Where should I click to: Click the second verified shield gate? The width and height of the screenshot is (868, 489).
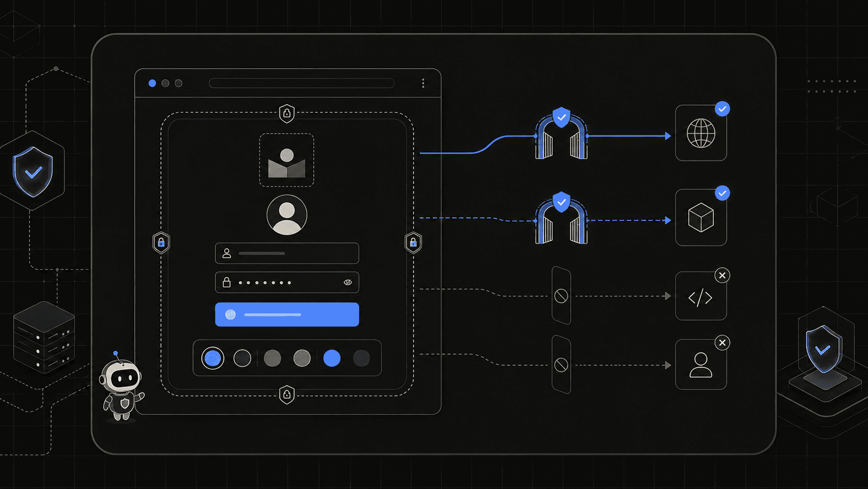(561, 217)
